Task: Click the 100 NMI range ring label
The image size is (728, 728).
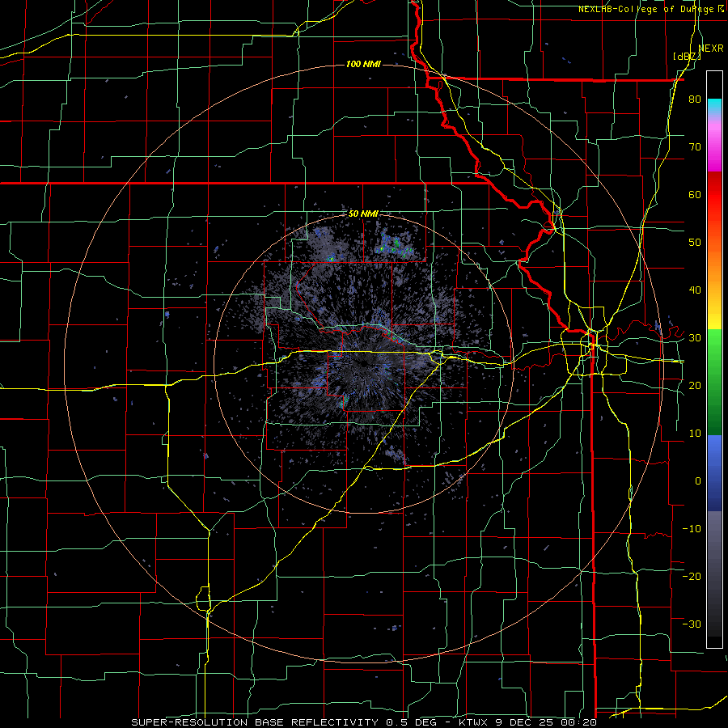Action: click(x=363, y=64)
